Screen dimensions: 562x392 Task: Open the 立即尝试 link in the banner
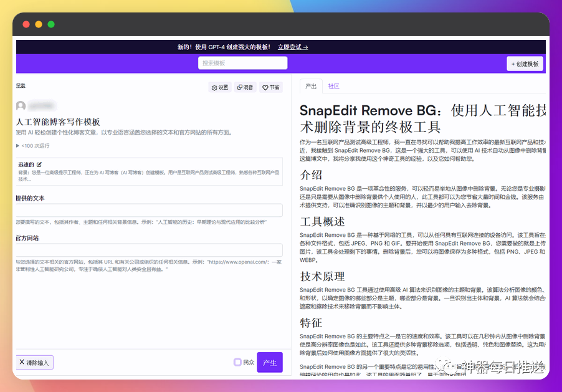(291, 47)
